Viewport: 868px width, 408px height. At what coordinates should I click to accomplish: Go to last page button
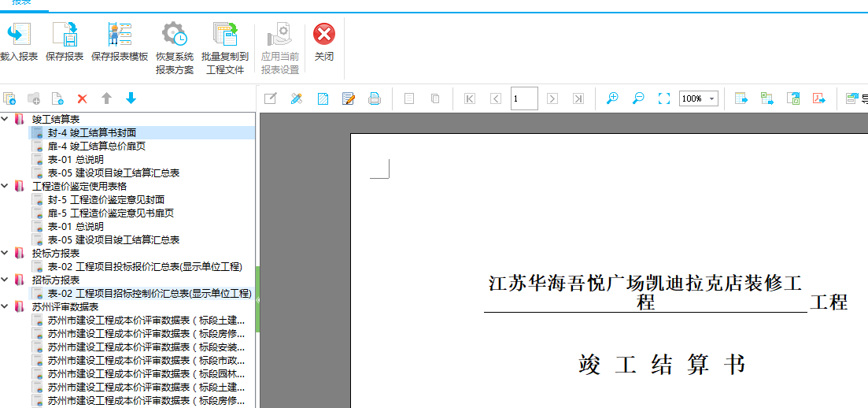(x=578, y=98)
